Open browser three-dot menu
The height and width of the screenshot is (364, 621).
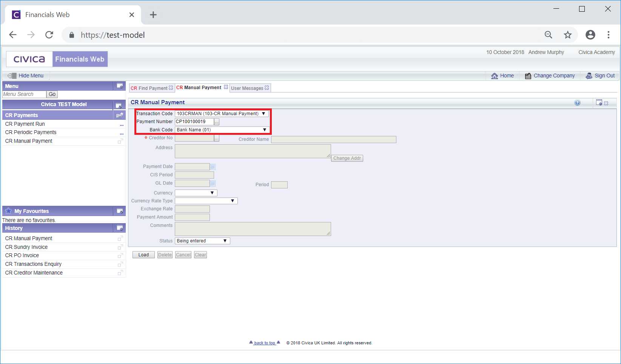608,35
